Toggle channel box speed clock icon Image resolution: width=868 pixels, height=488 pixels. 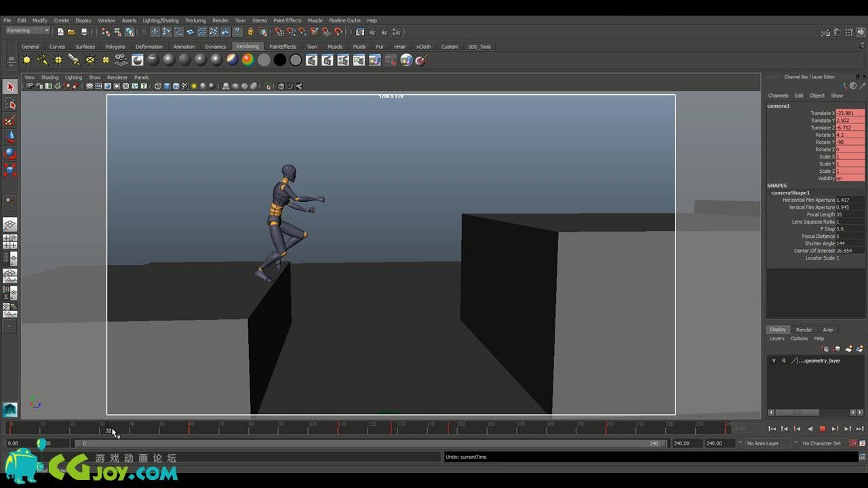click(x=853, y=85)
